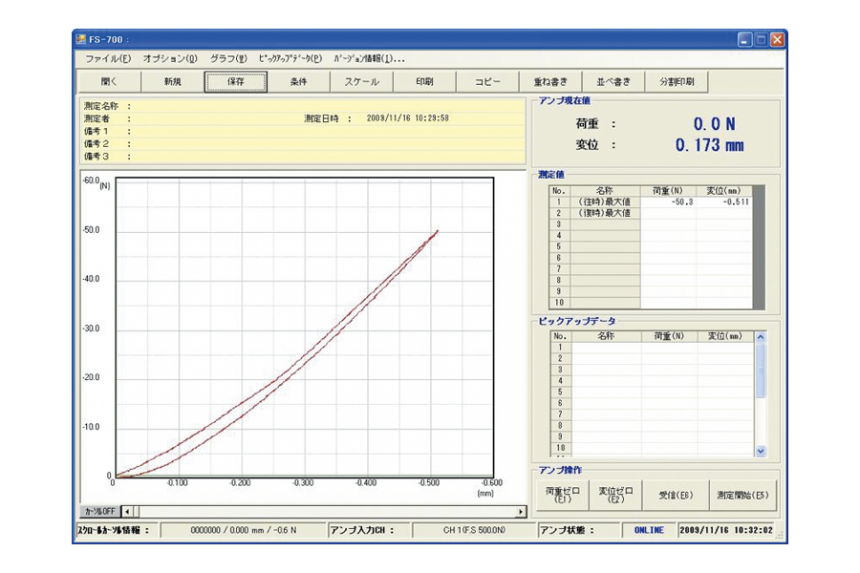Select row 1 in ピックアップデータ table
Screen dimensions: 860x573
(652, 347)
